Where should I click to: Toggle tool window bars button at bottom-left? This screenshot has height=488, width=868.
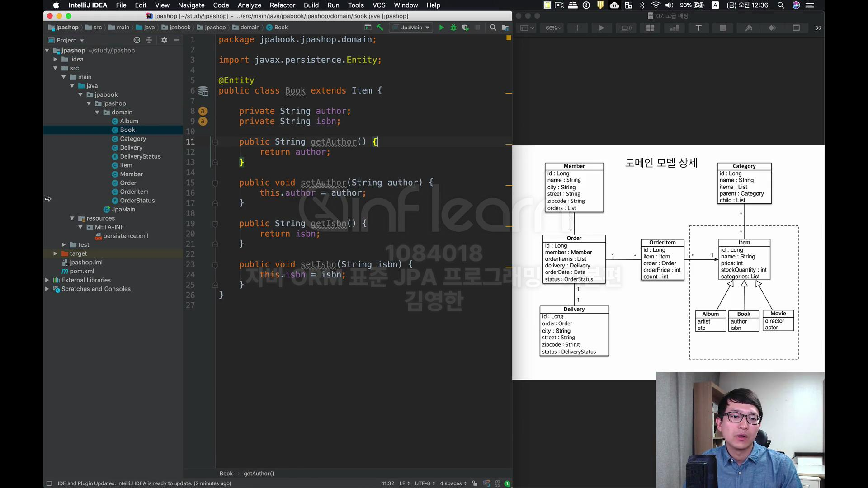[49, 483]
